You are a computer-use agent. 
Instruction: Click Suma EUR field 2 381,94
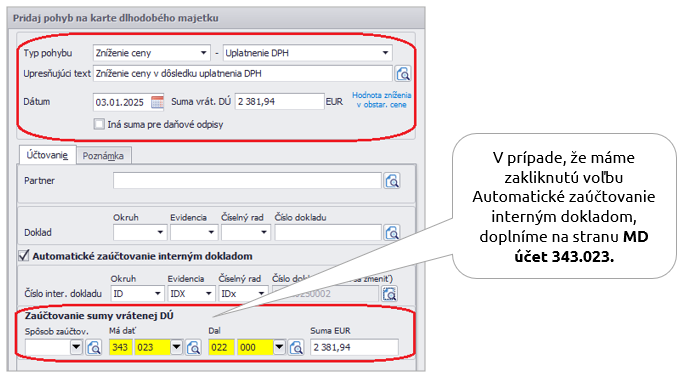(x=354, y=348)
